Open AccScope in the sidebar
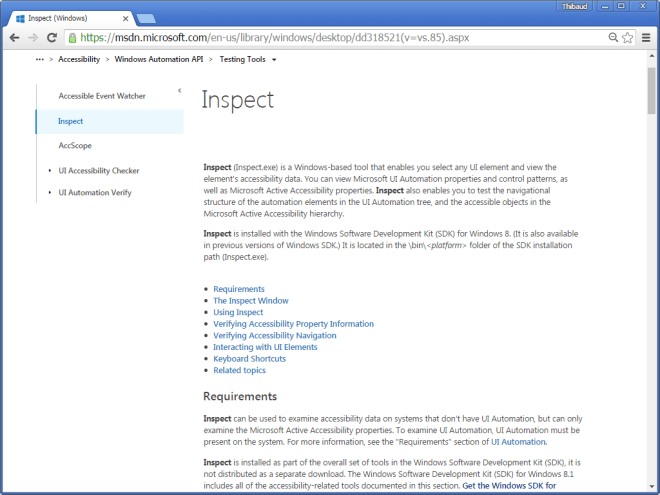This screenshot has height=495, width=660. (x=75, y=145)
